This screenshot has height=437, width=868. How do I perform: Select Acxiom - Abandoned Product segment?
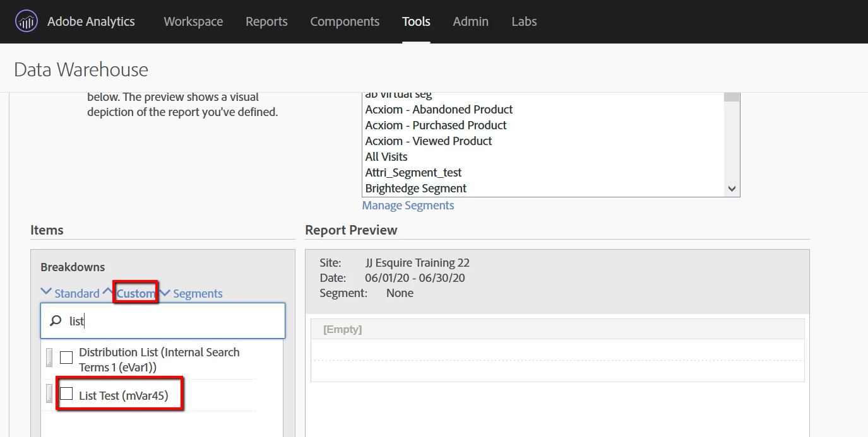439,110
